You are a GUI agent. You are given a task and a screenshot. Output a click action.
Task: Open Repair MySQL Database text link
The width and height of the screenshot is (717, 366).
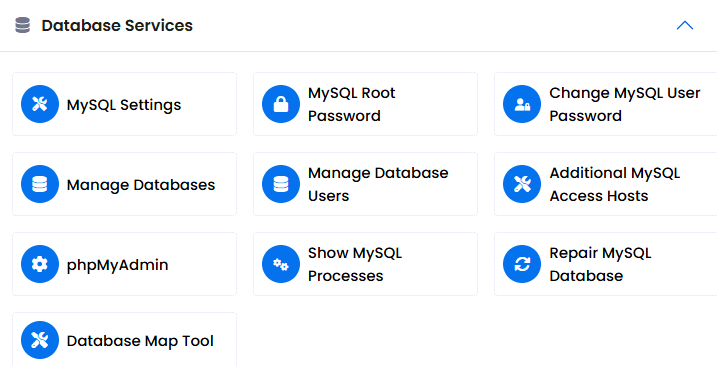[x=600, y=264]
